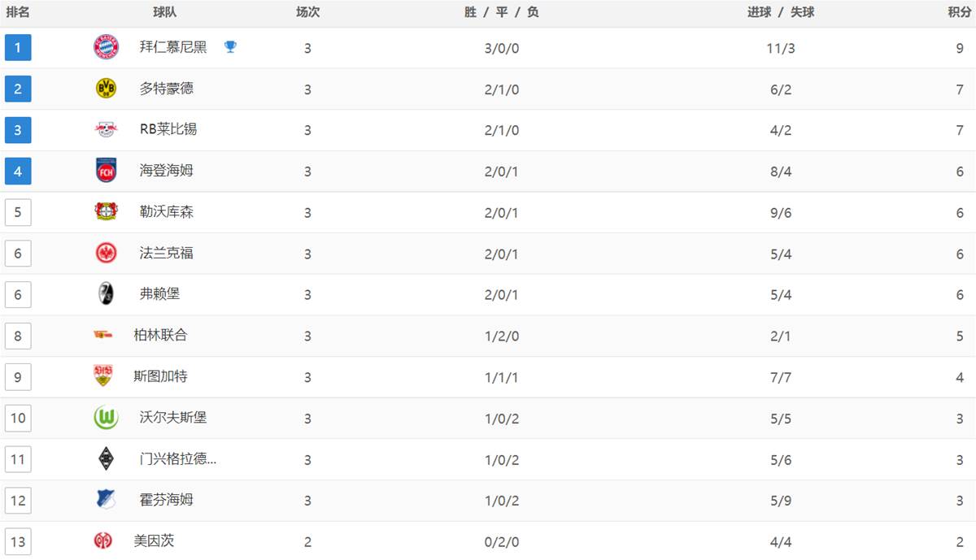976x560 pixels.
Task: Open the 柏林联合 team link
Action: point(161,335)
